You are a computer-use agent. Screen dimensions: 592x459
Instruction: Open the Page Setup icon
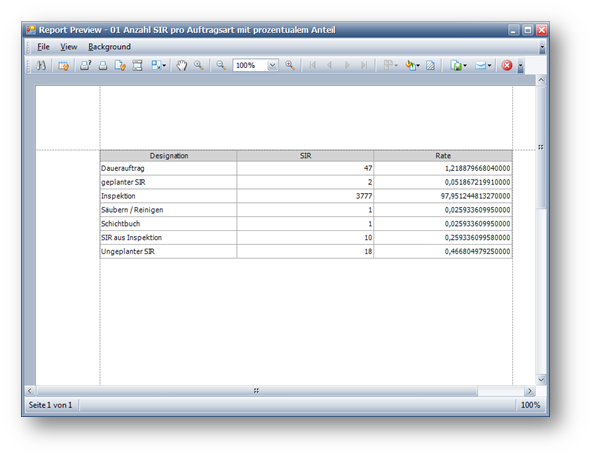(120, 66)
